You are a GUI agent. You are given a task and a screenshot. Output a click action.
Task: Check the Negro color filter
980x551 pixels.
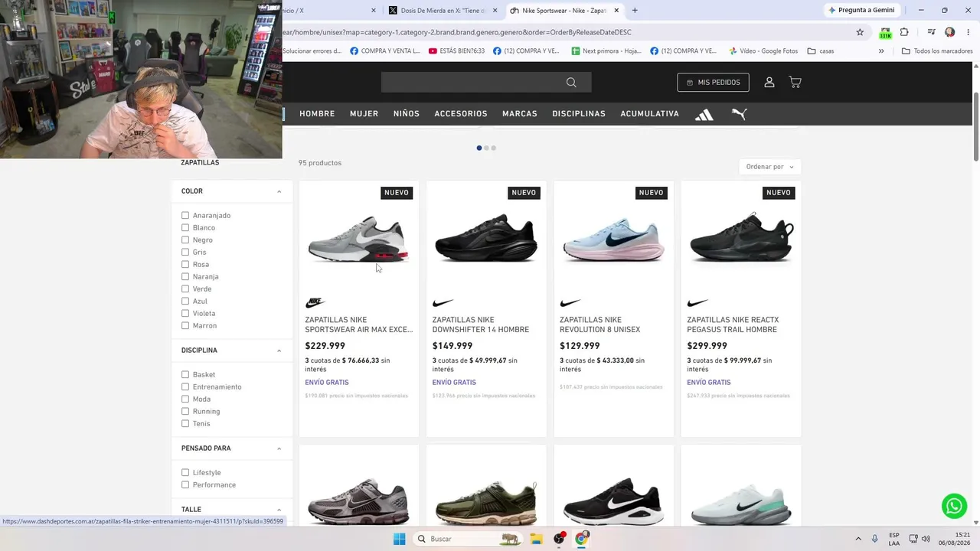coord(185,240)
